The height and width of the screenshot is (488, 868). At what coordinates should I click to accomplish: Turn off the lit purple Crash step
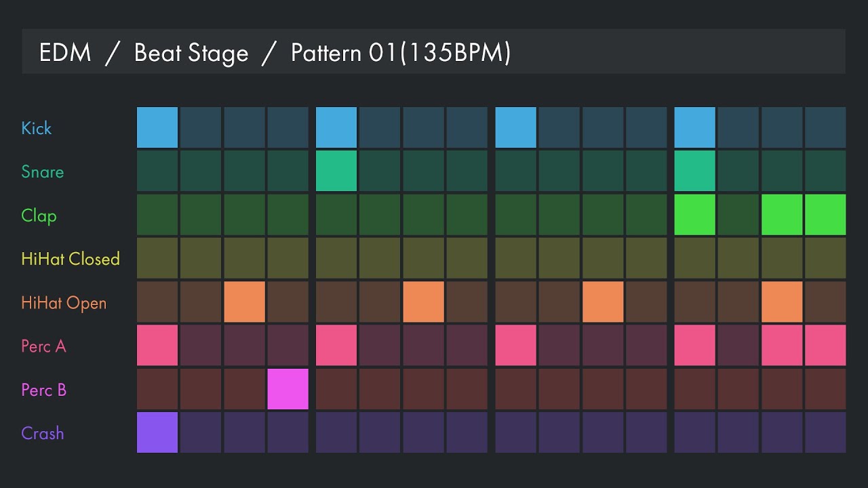click(157, 432)
